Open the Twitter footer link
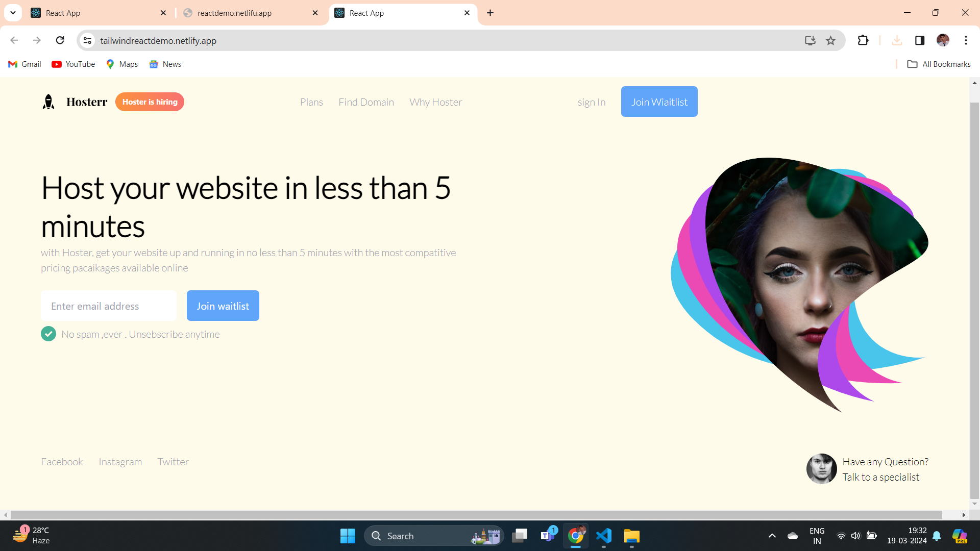 (x=173, y=462)
